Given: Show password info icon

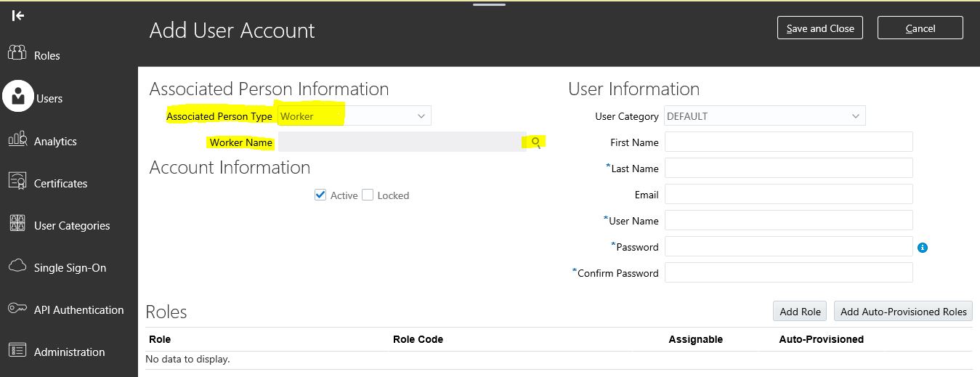Looking at the screenshot, I should point(923,248).
